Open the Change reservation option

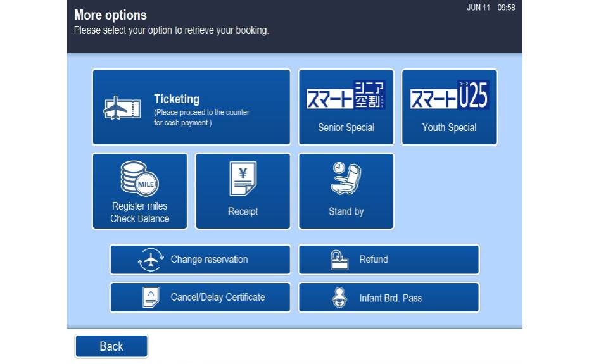pos(209,260)
